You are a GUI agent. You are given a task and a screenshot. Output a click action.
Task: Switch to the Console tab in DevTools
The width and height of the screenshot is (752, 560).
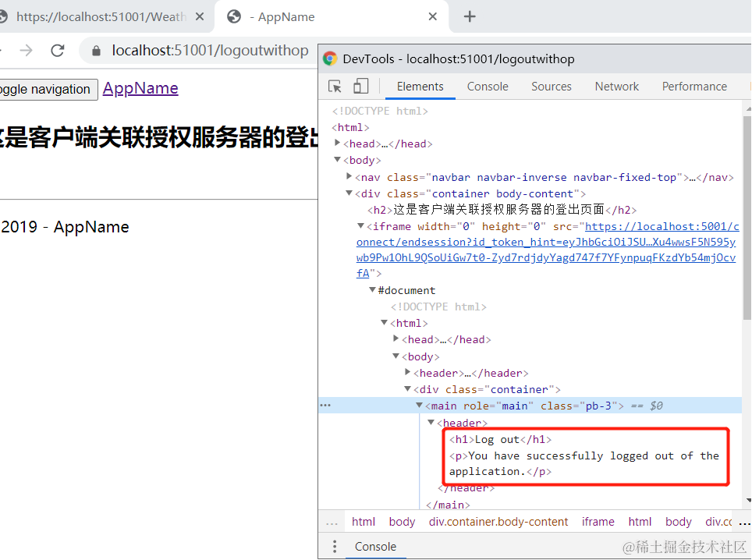(x=488, y=87)
